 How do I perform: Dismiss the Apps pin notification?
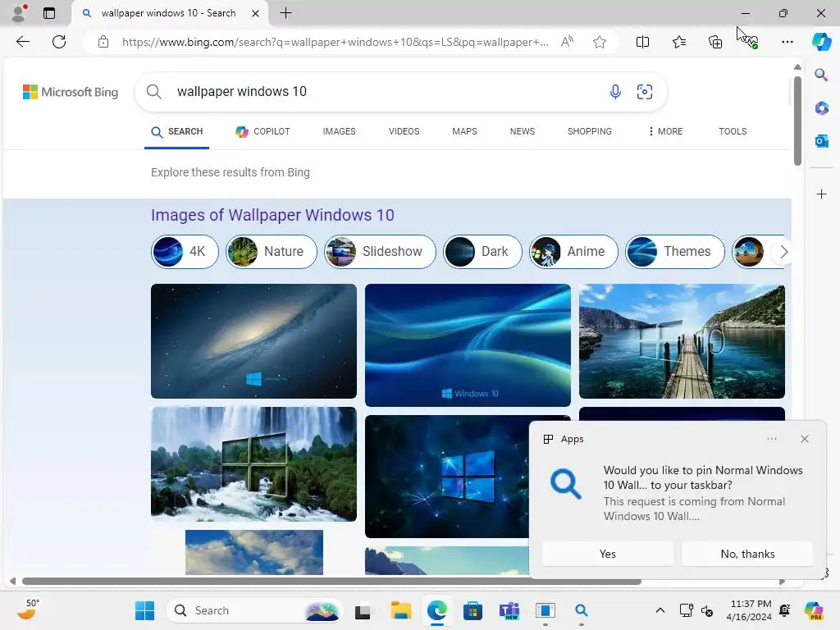(804, 439)
